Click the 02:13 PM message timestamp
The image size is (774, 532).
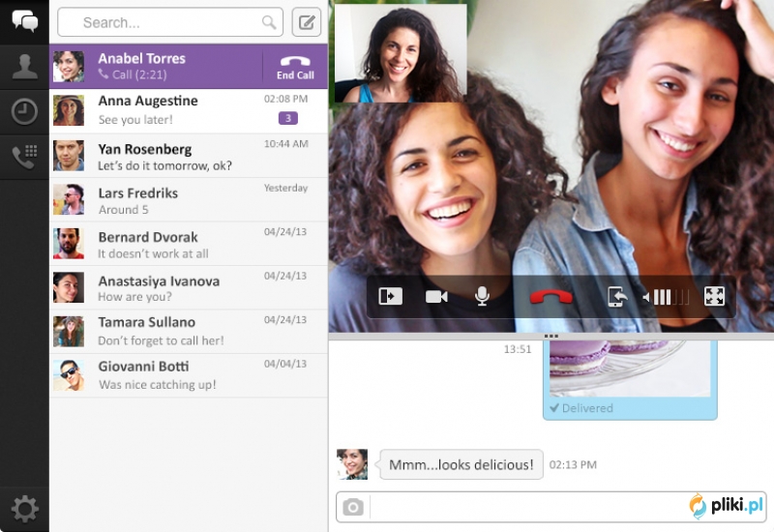[x=573, y=464]
